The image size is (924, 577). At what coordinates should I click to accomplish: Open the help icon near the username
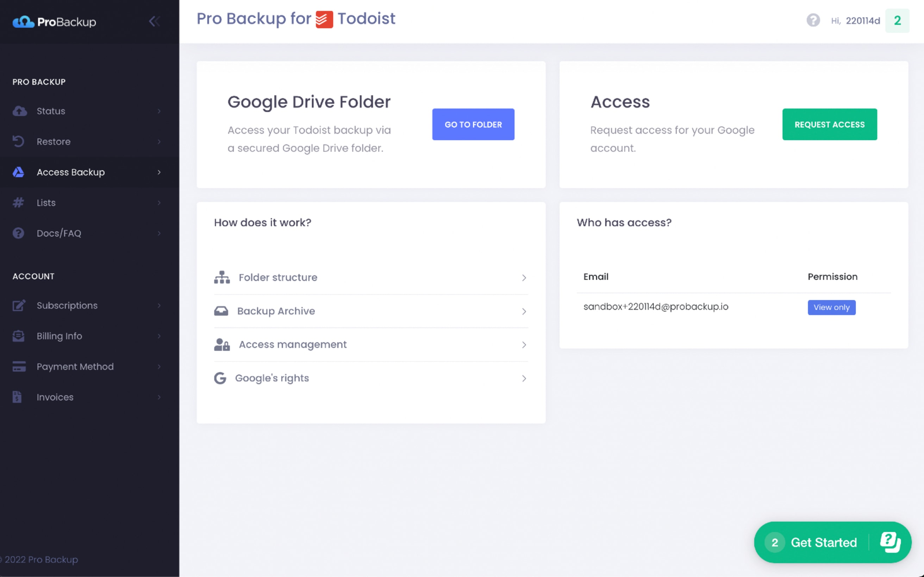[813, 21]
